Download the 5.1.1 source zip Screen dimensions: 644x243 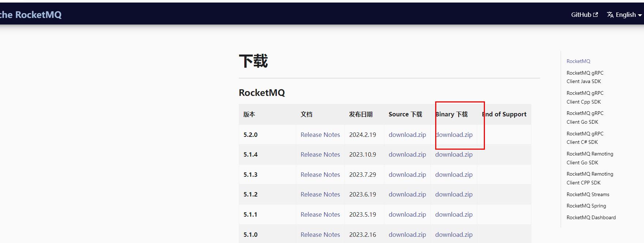tap(407, 214)
